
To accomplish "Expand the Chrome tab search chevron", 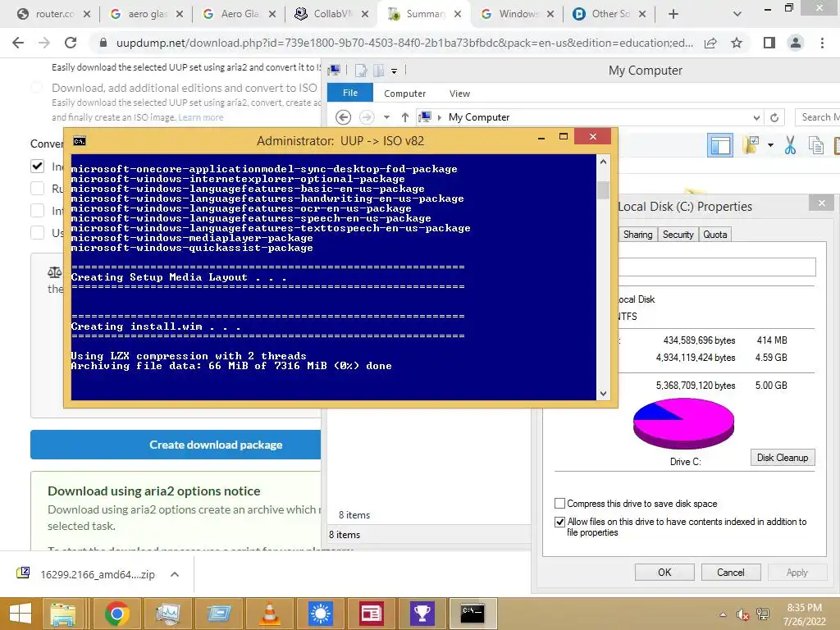I will click(737, 14).
